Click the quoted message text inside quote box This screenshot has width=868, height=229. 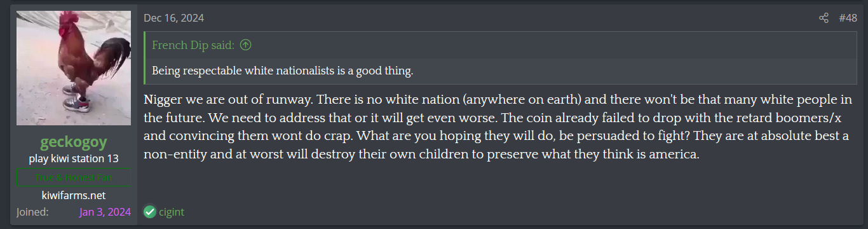click(x=283, y=71)
